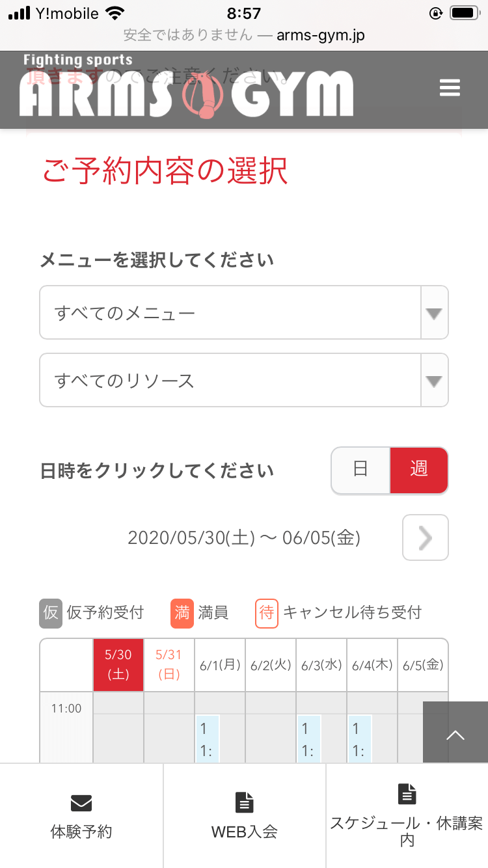Tap the スケジュール・休講案内 document icon
Image resolution: width=488 pixels, height=868 pixels.
click(407, 794)
